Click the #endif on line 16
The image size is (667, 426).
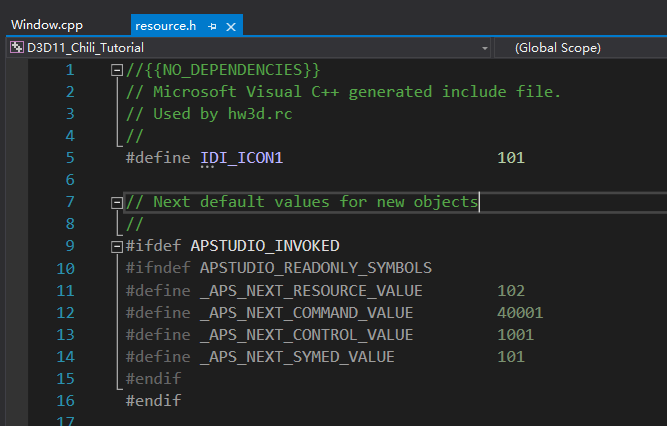[x=154, y=401]
